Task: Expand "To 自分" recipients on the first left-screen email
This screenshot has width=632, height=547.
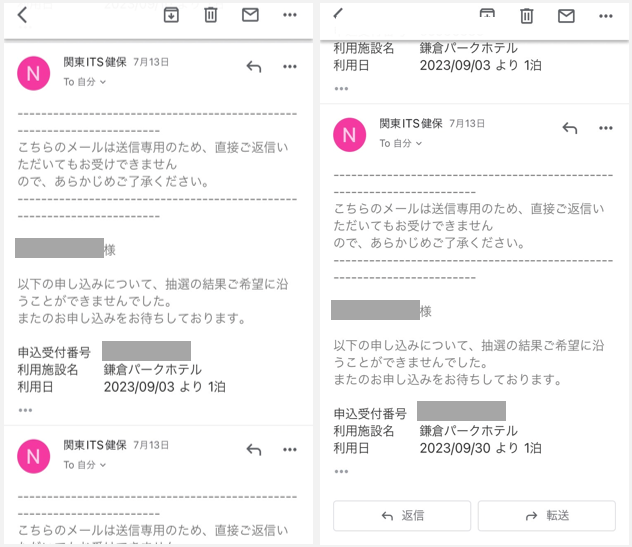Action: (85, 82)
